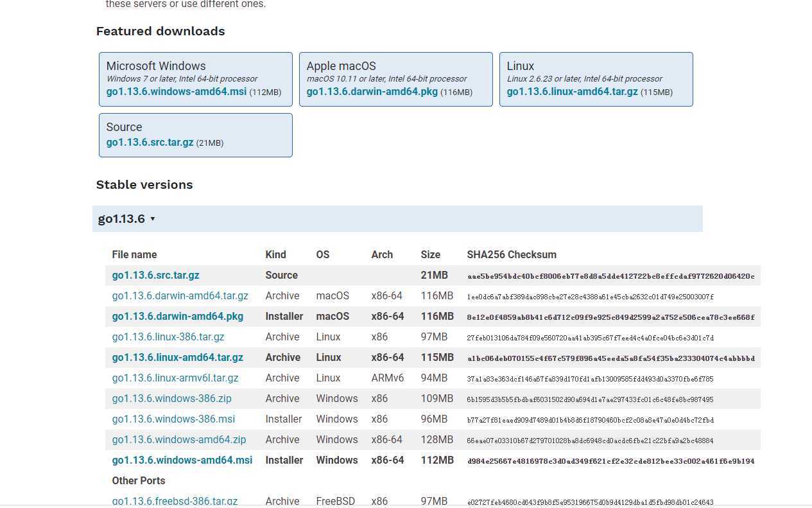Click the "Featured downloads" heading

point(160,31)
